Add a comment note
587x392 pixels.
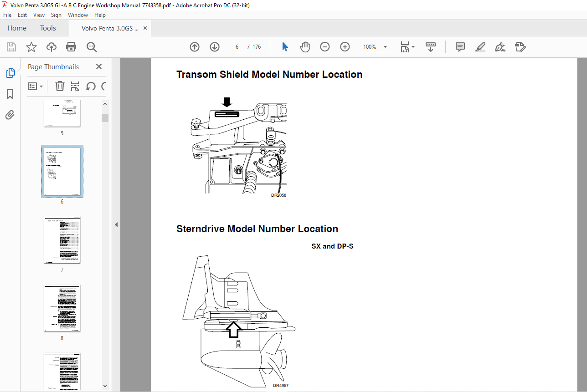(x=460, y=47)
